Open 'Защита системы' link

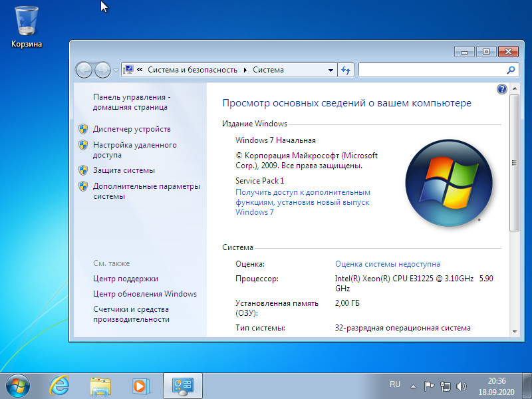124,170
